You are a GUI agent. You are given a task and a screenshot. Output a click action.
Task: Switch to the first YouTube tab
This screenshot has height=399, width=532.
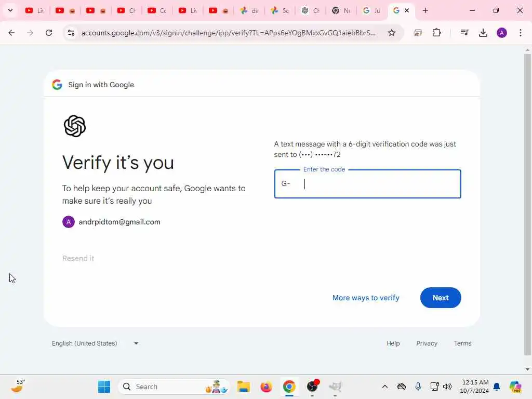35,10
